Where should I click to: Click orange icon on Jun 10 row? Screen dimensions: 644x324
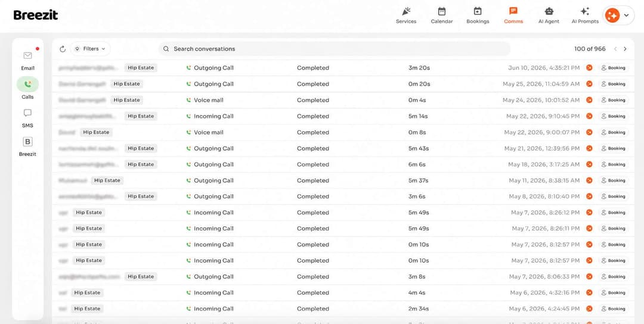pyautogui.click(x=589, y=68)
